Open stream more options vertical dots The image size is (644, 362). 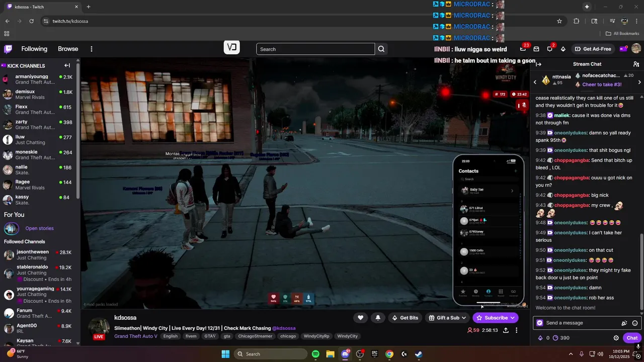click(x=517, y=330)
